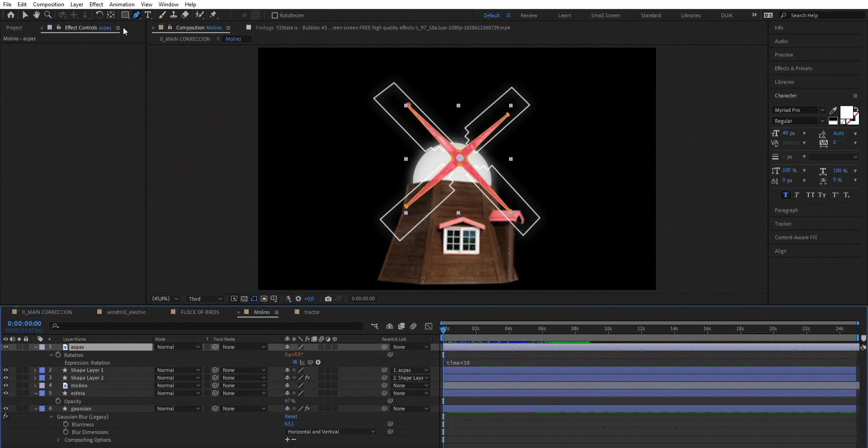Select the Eraser tool
Viewport: 868px width, 448px height.
coord(185,15)
